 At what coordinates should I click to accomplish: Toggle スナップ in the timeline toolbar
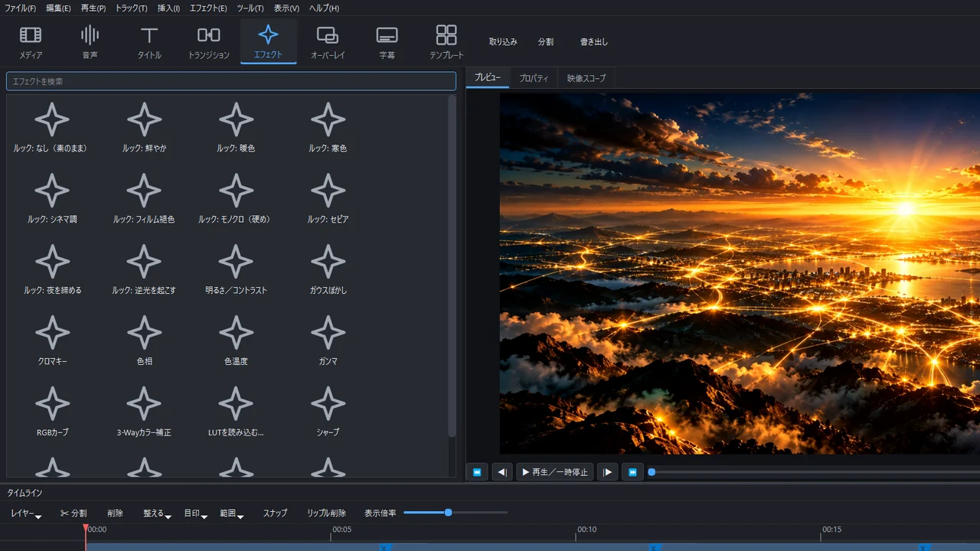click(275, 513)
